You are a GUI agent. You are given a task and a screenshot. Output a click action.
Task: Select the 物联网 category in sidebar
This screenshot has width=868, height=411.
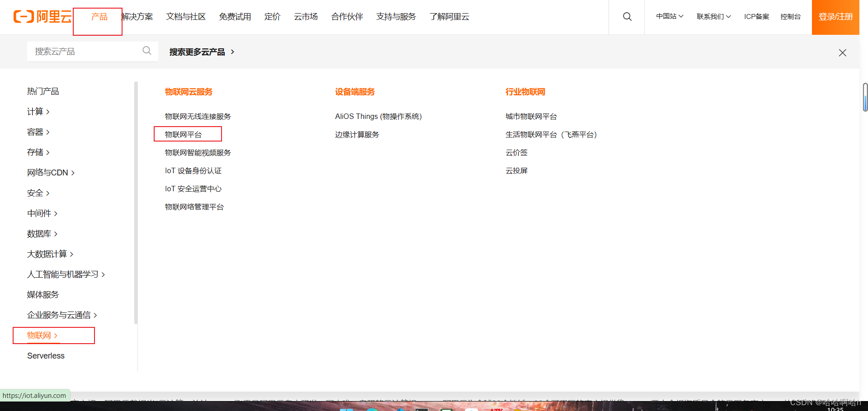42,335
